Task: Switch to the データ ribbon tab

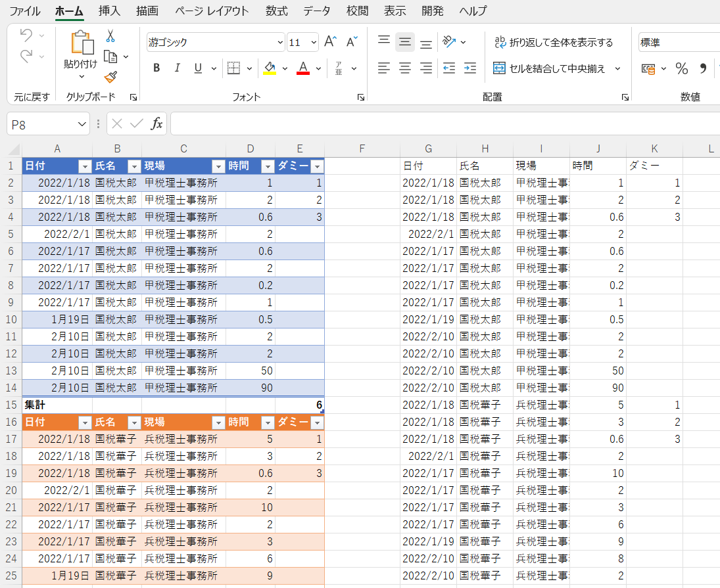Action: [x=317, y=11]
